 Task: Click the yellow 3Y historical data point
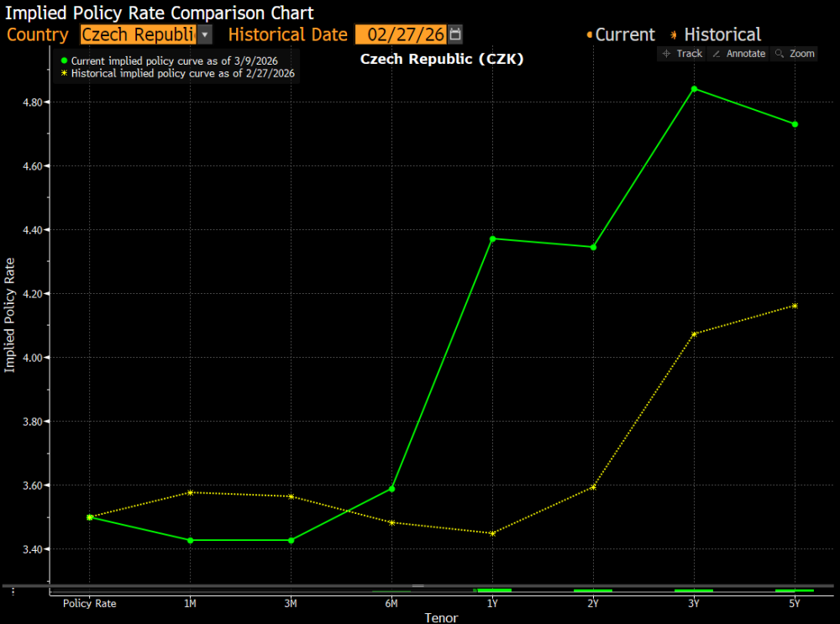coord(694,334)
